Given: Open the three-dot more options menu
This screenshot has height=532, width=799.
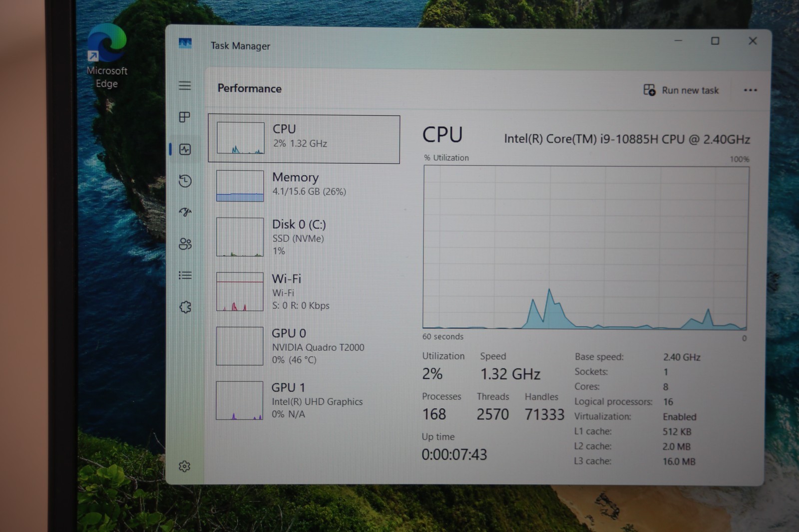Looking at the screenshot, I should click(x=750, y=90).
